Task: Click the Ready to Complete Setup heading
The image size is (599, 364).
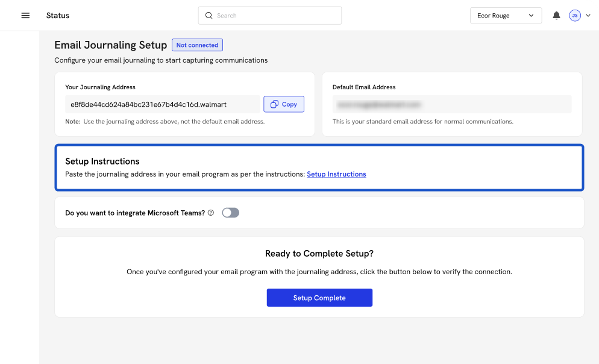Action: (x=319, y=254)
